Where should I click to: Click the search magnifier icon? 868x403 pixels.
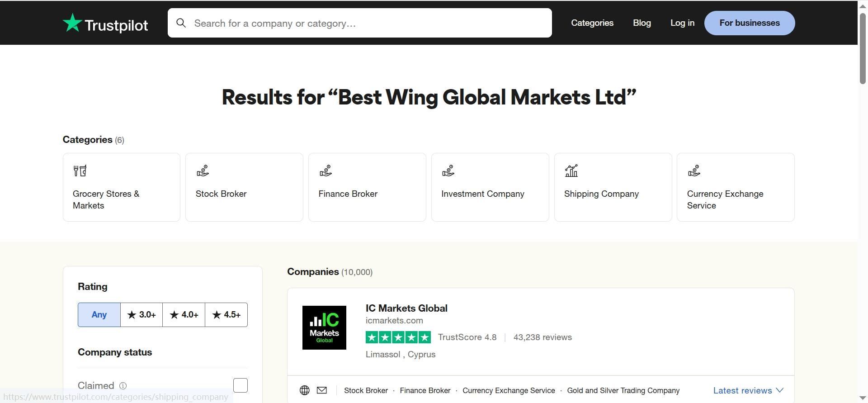[181, 23]
